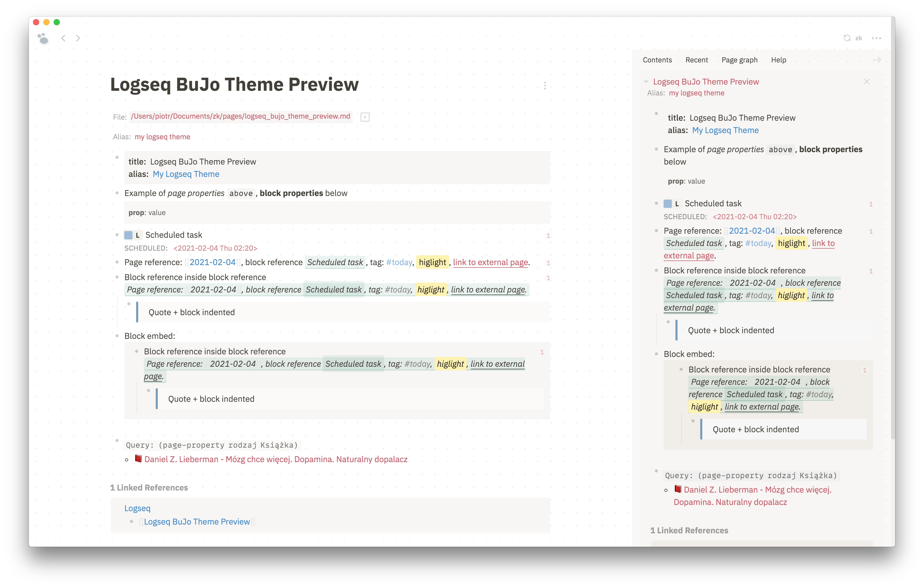Open the three-dot menu at top right
This screenshot has height=588, width=924.
coord(876,38)
